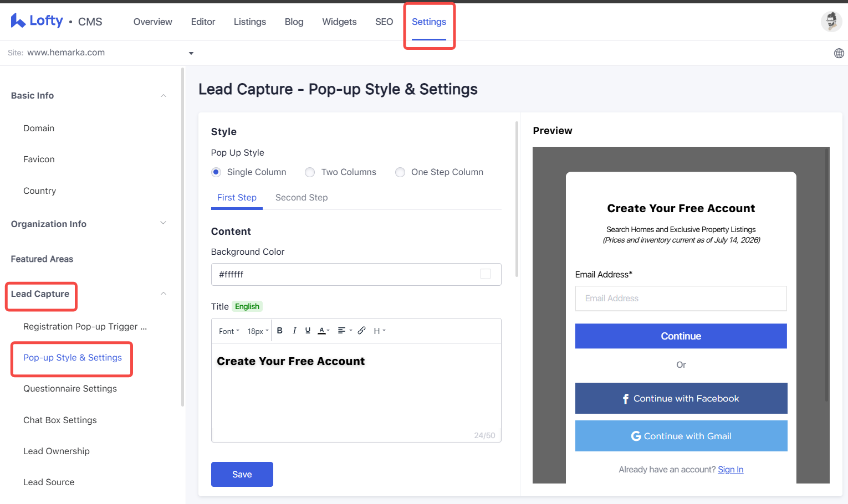This screenshot has height=504, width=848.
Task: Click the Save button
Action: [242, 474]
